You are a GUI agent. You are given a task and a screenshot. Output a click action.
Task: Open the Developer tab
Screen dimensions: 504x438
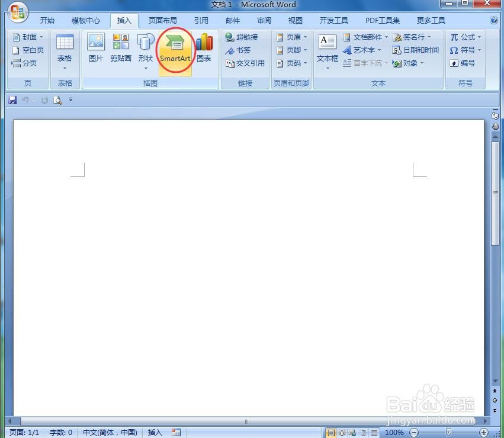333,21
